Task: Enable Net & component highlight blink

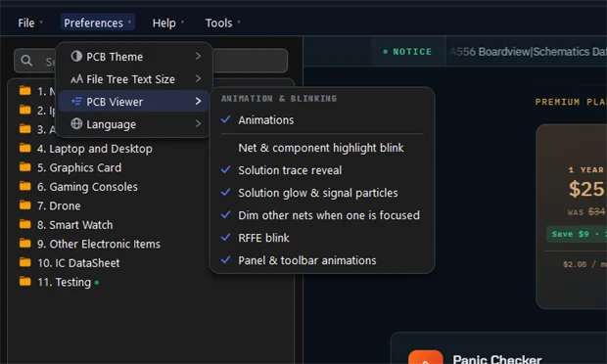Action: point(322,148)
